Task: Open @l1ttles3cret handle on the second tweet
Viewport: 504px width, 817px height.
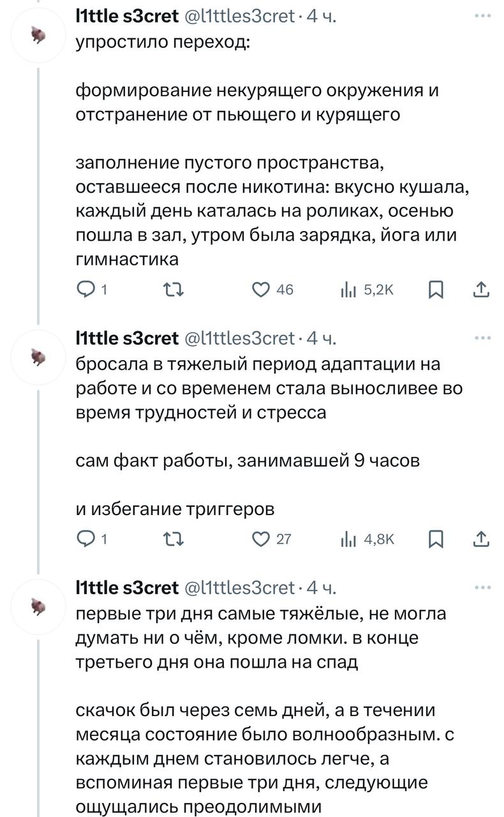Action: [x=240, y=338]
